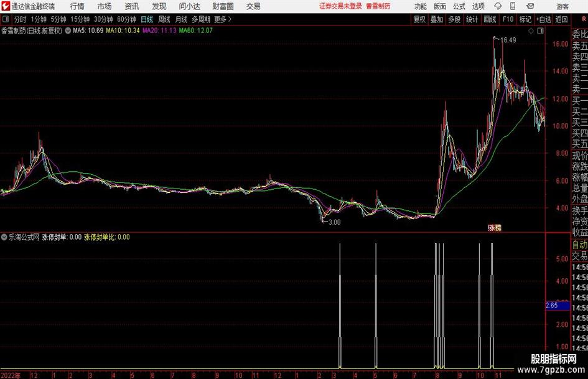588x379 pixels.
Task: Click the 叠加 overlay button
Action: click(437, 19)
